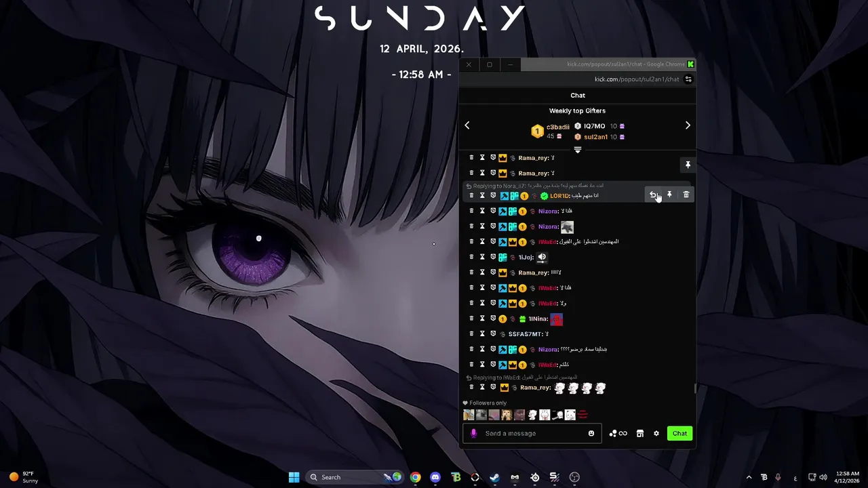
Task: Timeout 1lNina using the hourglass icon
Action: pos(482,318)
